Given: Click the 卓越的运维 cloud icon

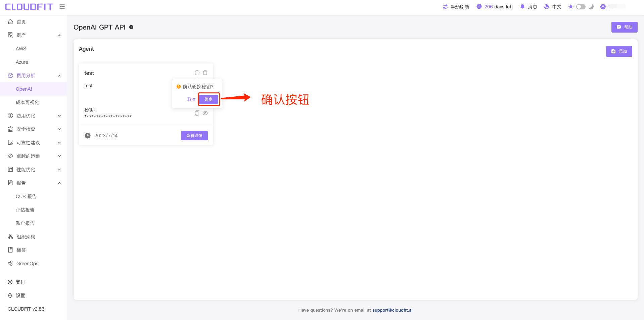Looking at the screenshot, I should pos(10,156).
